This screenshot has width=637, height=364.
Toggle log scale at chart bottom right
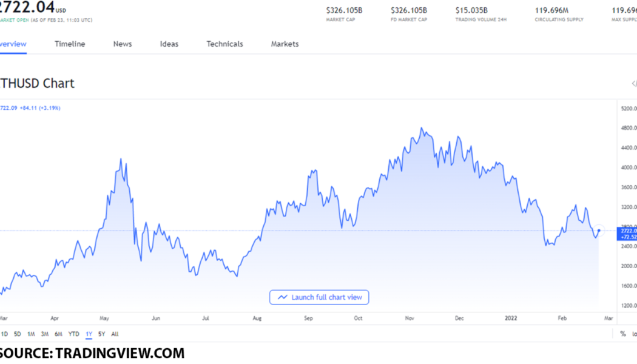634,334
